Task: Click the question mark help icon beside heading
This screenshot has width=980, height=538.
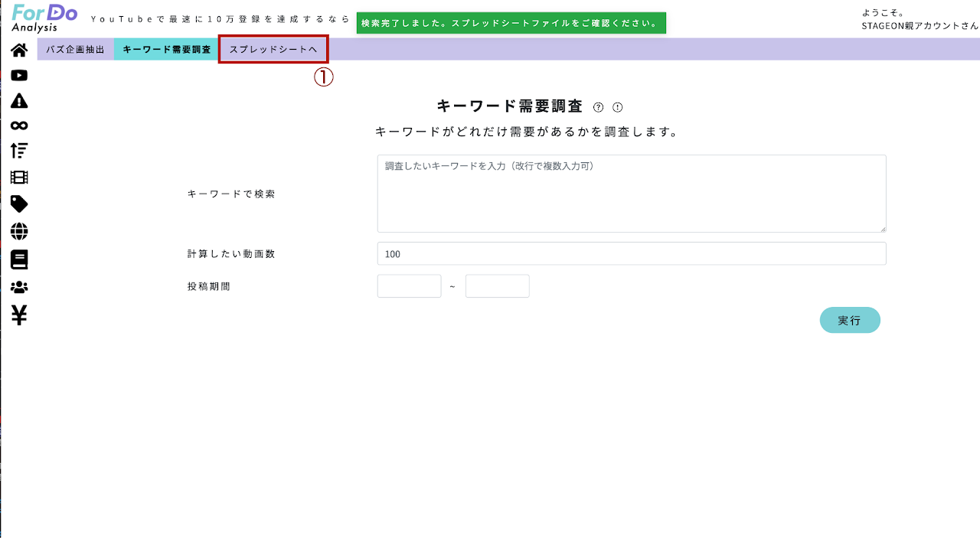Action: coord(599,107)
